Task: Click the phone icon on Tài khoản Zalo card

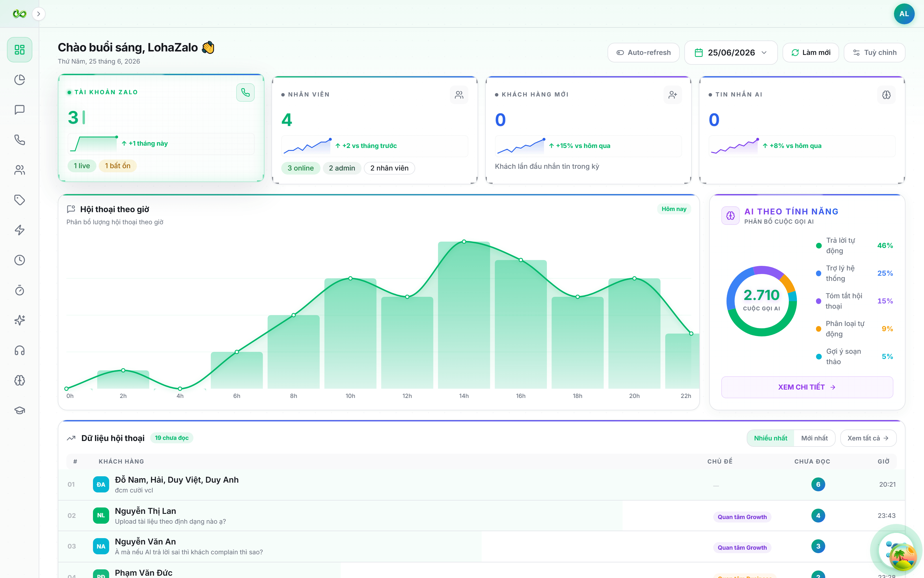Action: [x=245, y=92]
